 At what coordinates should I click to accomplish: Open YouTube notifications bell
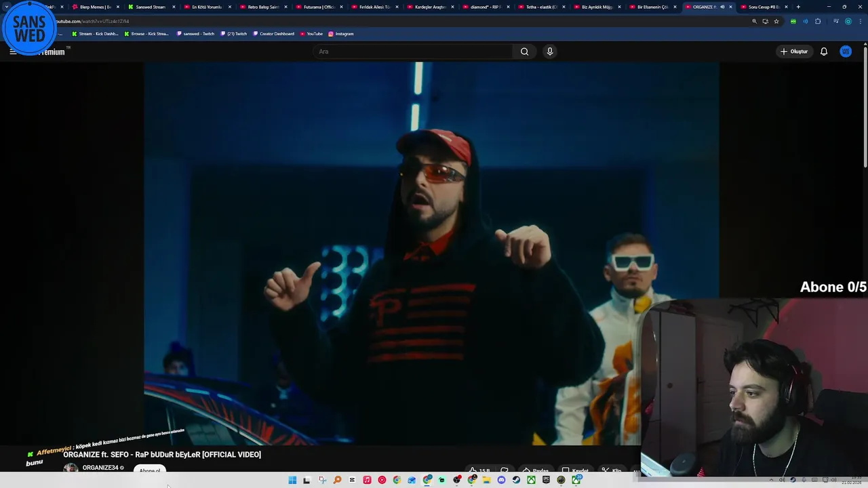coord(824,52)
